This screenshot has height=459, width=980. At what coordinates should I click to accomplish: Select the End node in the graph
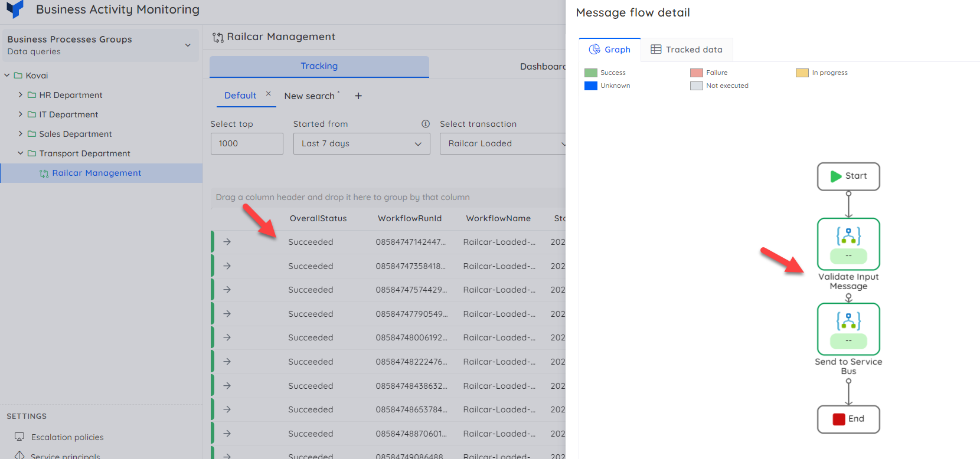point(848,419)
